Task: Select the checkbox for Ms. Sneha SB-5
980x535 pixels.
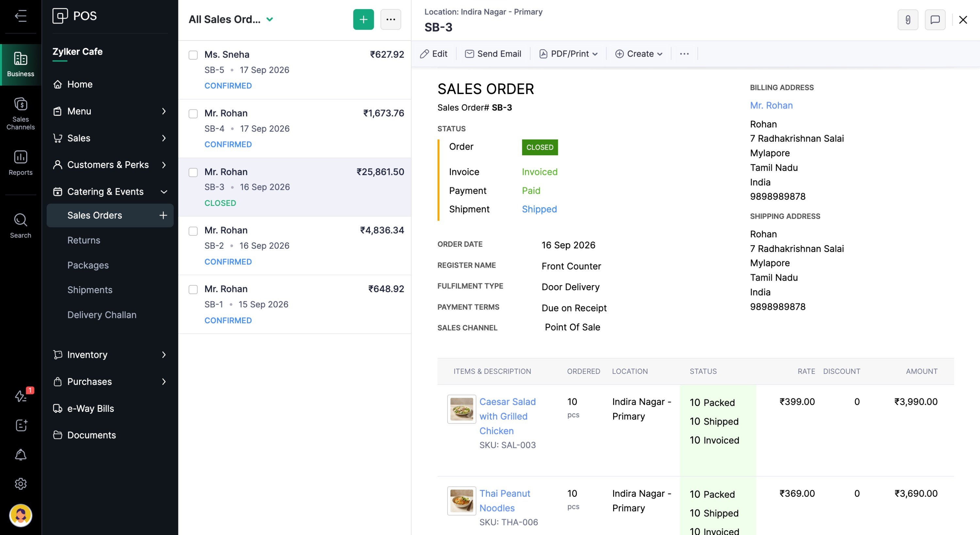Action: click(193, 55)
